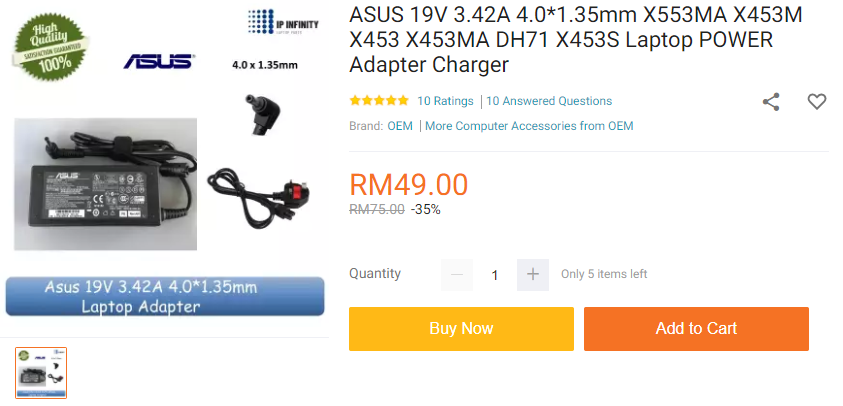Click the Buy Now button
The width and height of the screenshot is (843, 406).
(x=461, y=329)
